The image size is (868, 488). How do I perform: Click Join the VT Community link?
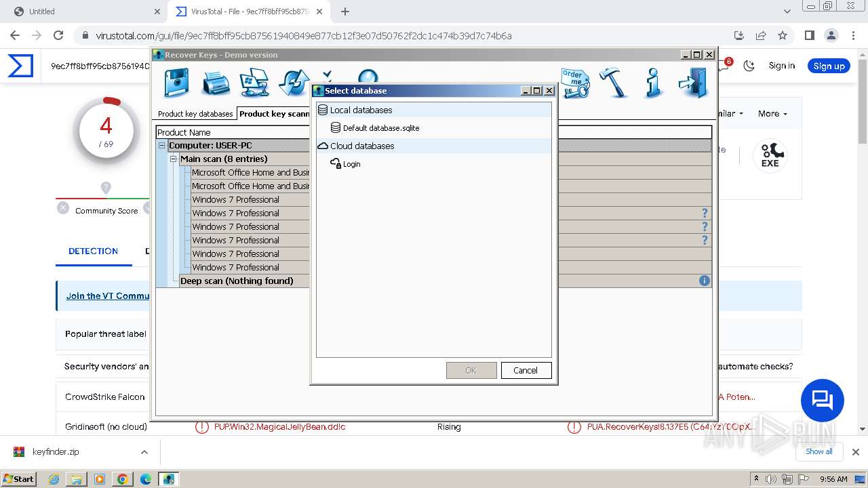tap(108, 296)
